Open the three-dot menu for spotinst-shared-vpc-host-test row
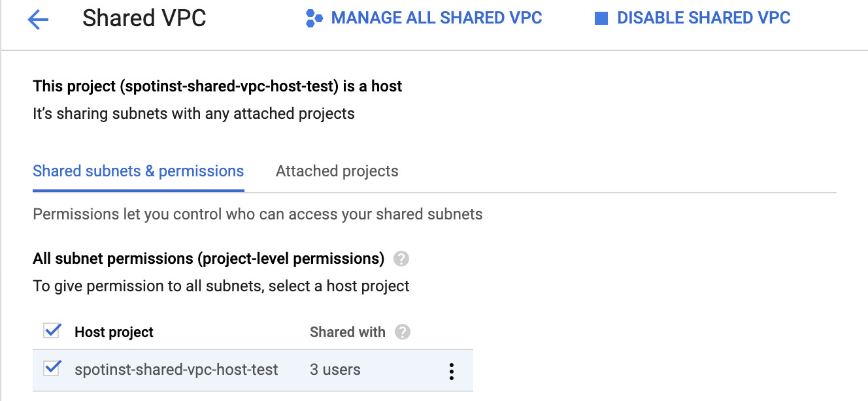 tap(451, 371)
